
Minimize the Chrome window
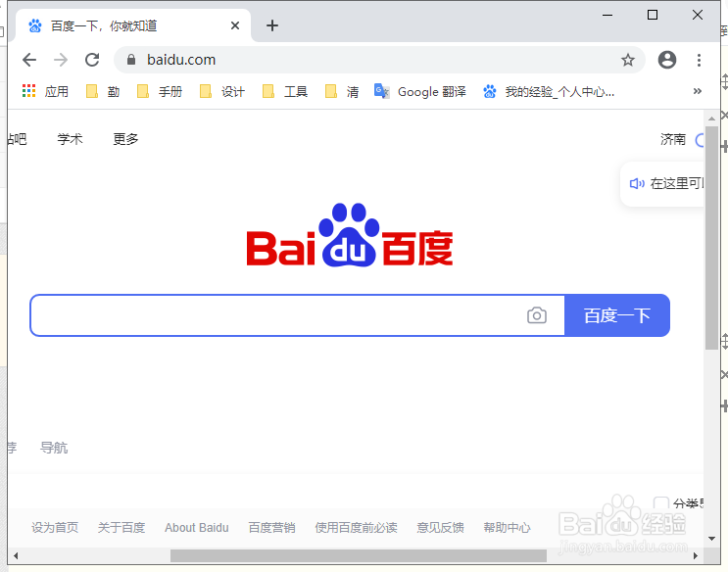pos(607,15)
